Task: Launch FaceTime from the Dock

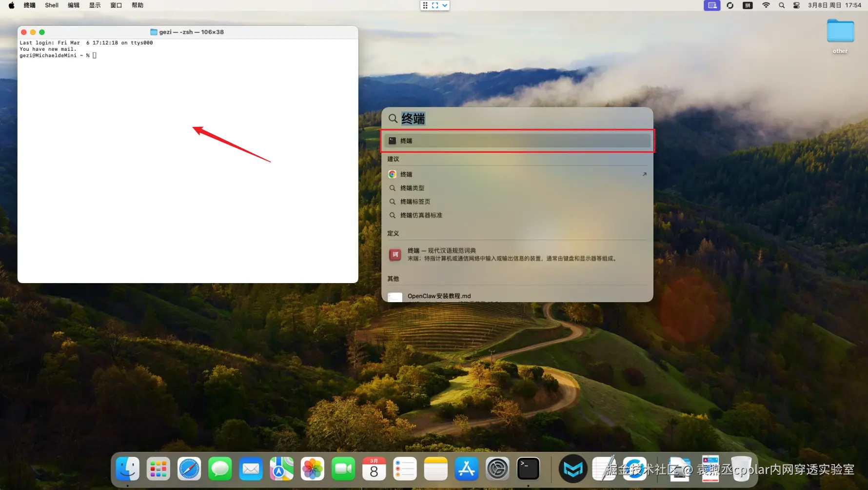Action: pyautogui.click(x=343, y=469)
